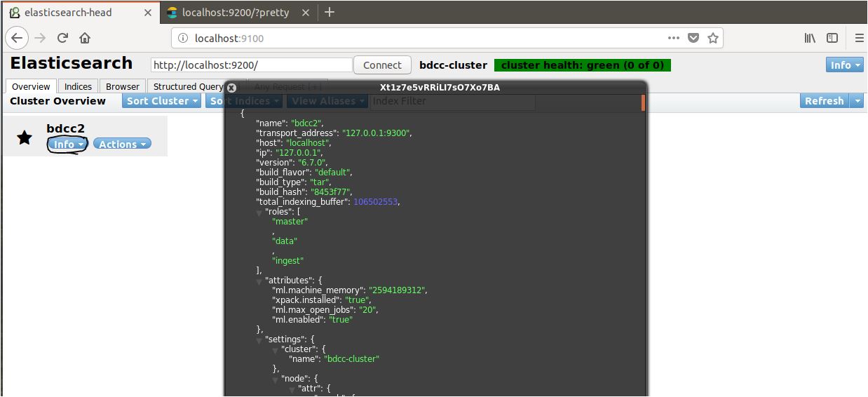Screen dimensions: 868x397
Task: Click the "ingest" role value
Action: (x=288, y=260)
